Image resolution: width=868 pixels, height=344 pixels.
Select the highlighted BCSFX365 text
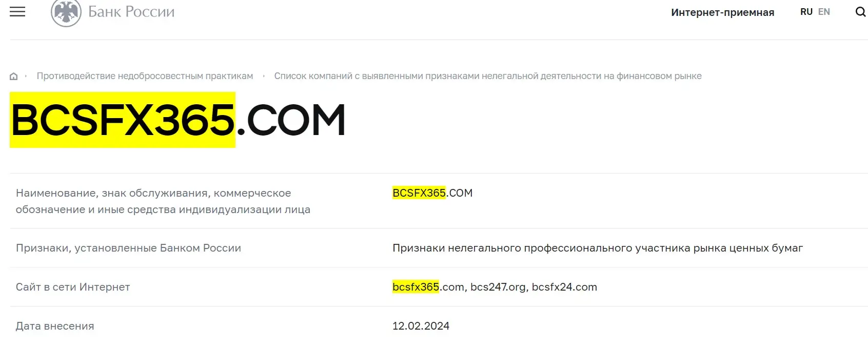click(122, 119)
